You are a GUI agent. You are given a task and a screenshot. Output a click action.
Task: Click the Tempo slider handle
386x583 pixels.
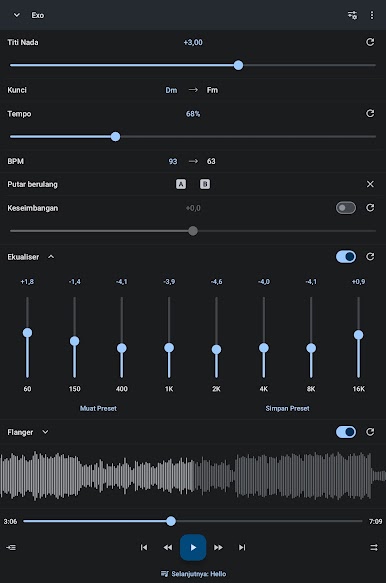(x=116, y=136)
